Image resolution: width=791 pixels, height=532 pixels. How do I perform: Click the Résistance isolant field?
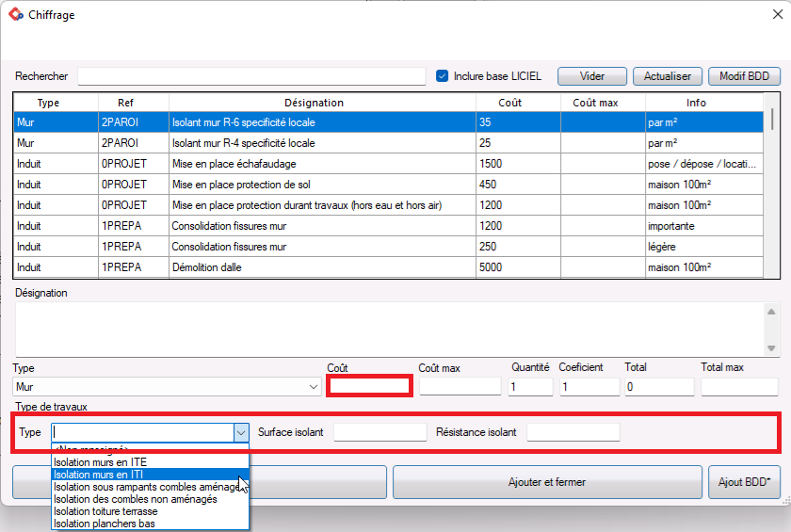click(573, 432)
